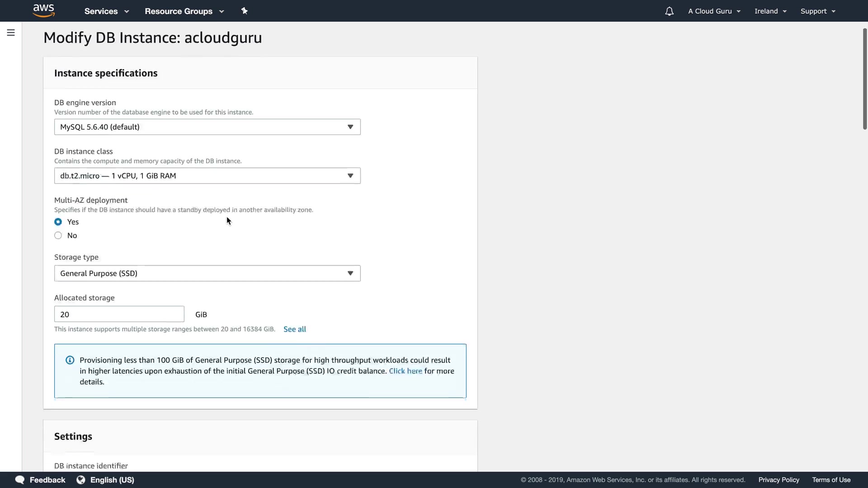Screen dimensions: 868x488
Task: Open the hamburger side navigation menu
Action: point(11,33)
